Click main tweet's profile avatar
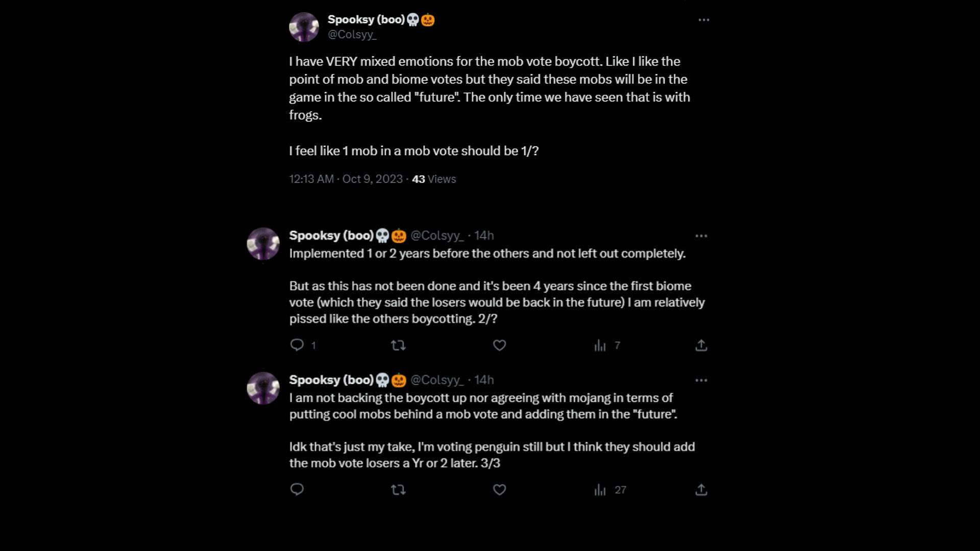 click(x=304, y=27)
